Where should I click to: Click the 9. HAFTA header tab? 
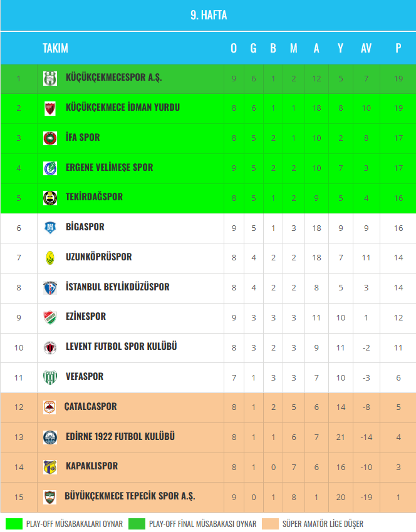coord(208,16)
